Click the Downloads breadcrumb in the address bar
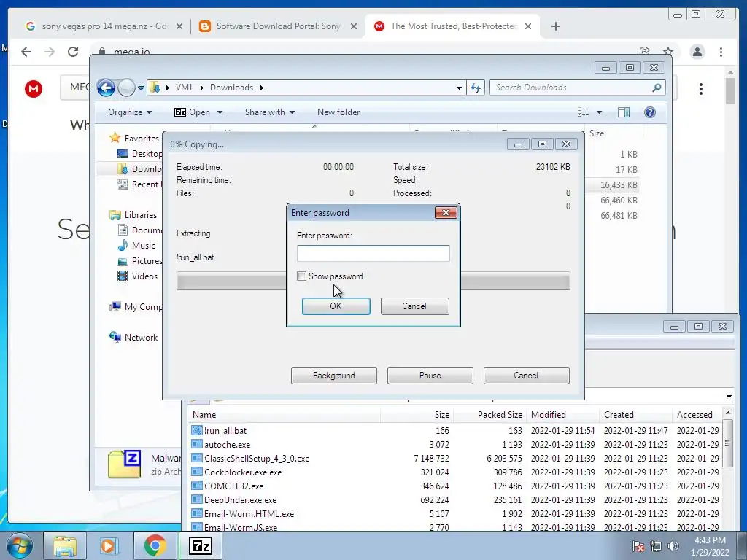Screen dimensions: 747x560 tap(231, 87)
